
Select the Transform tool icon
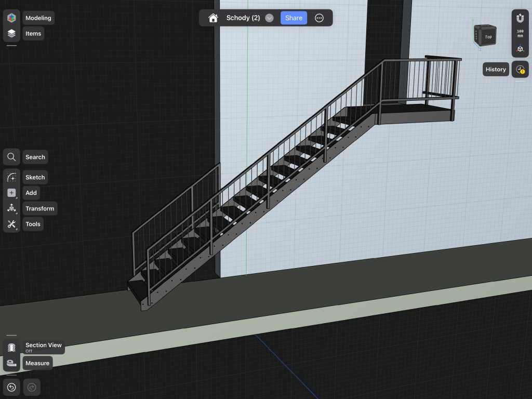click(11, 208)
